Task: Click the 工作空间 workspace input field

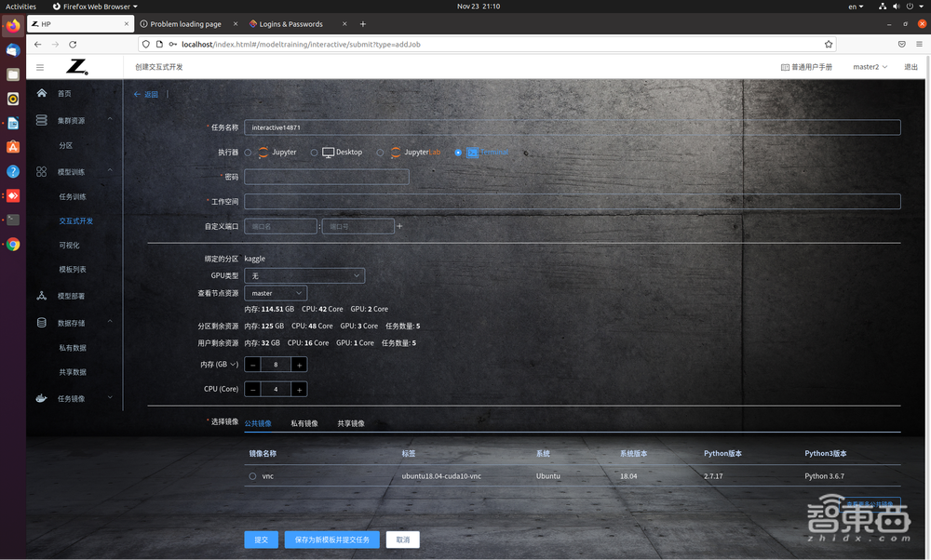Action: (x=572, y=202)
